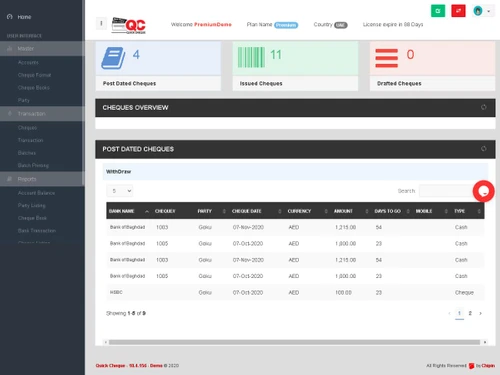Sort by Amount column
500x375 pixels.
coord(351,211)
